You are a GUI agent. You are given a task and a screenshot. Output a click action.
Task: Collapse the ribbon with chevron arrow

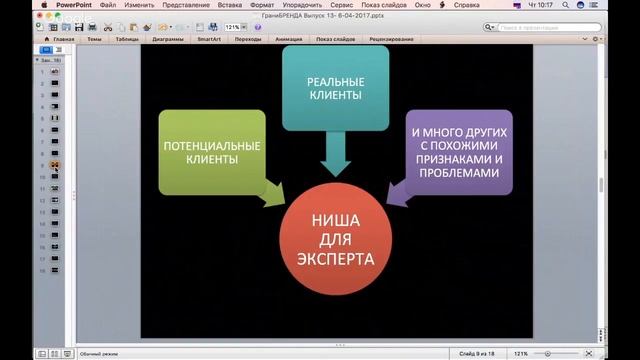pos(584,39)
